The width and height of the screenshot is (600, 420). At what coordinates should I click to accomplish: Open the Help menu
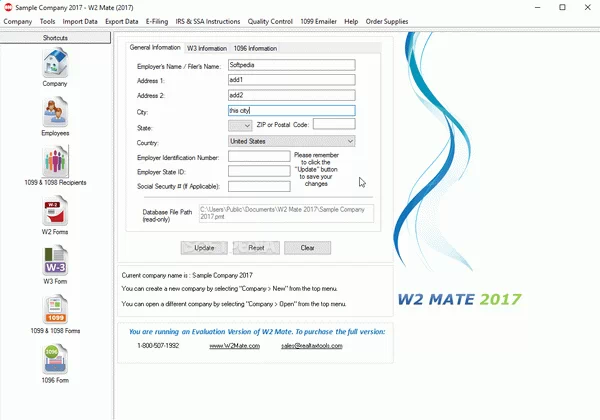[351, 21]
